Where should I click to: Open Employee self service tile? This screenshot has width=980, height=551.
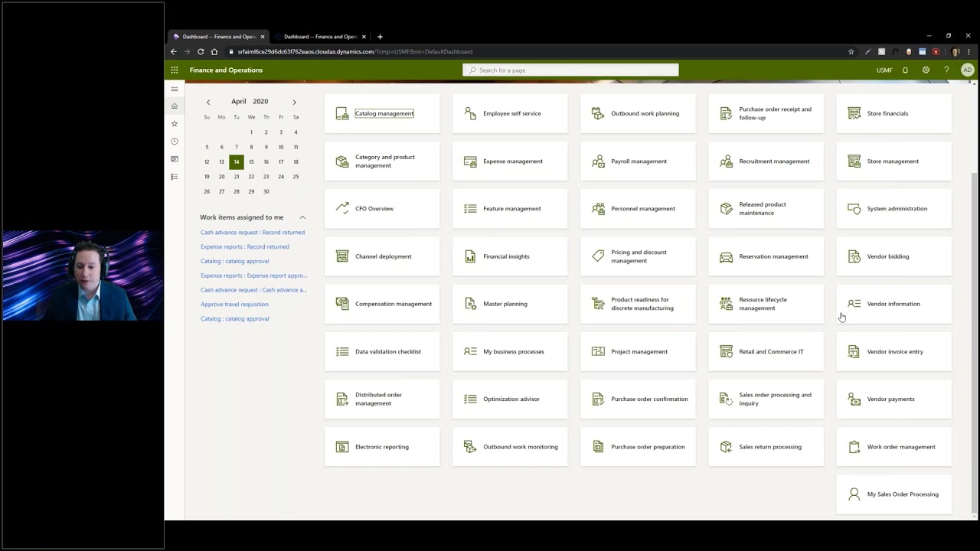tap(511, 113)
